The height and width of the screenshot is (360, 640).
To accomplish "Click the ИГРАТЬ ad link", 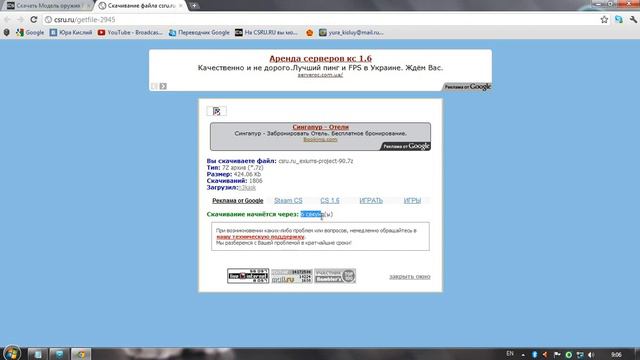I will pyautogui.click(x=371, y=200).
